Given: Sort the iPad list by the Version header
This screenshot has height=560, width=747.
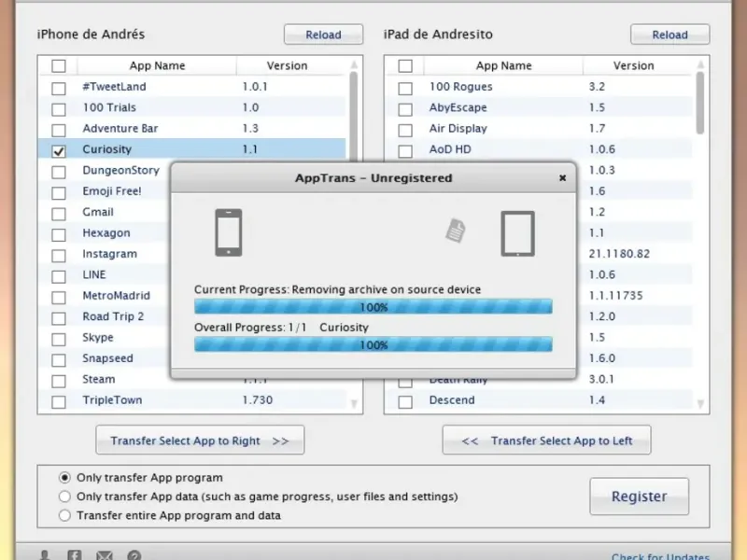Looking at the screenshot, I should pyautogui.click(x=634, y=65).
